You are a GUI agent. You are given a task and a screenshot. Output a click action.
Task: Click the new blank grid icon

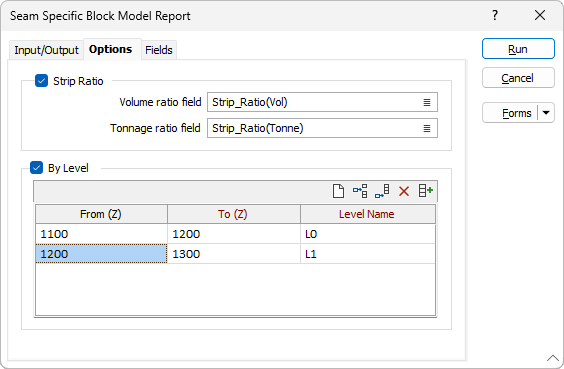pos(338,191)
